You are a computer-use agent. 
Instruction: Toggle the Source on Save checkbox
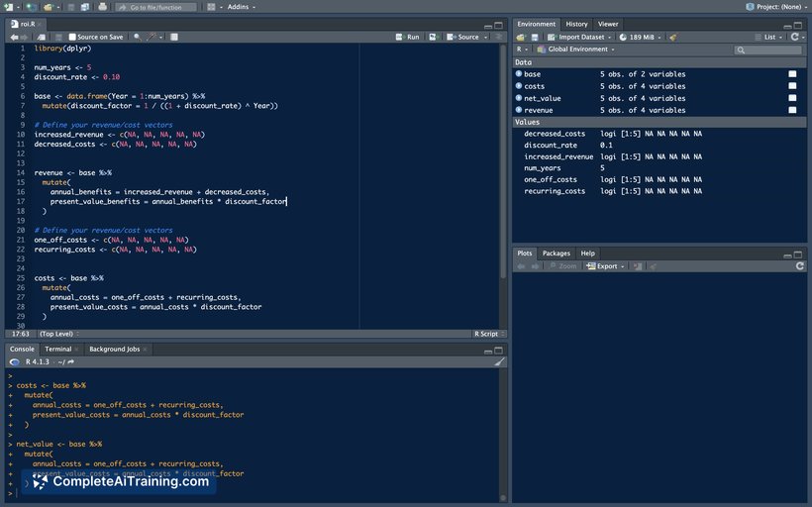(72, 37)
